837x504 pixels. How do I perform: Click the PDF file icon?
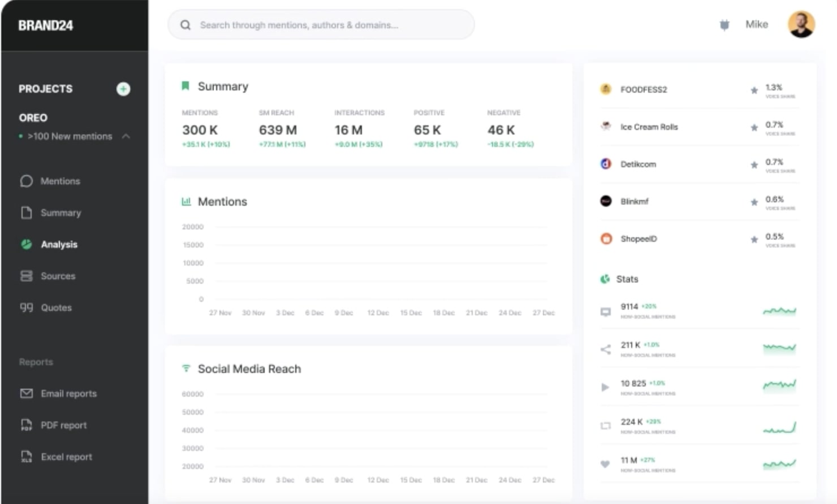26,425
